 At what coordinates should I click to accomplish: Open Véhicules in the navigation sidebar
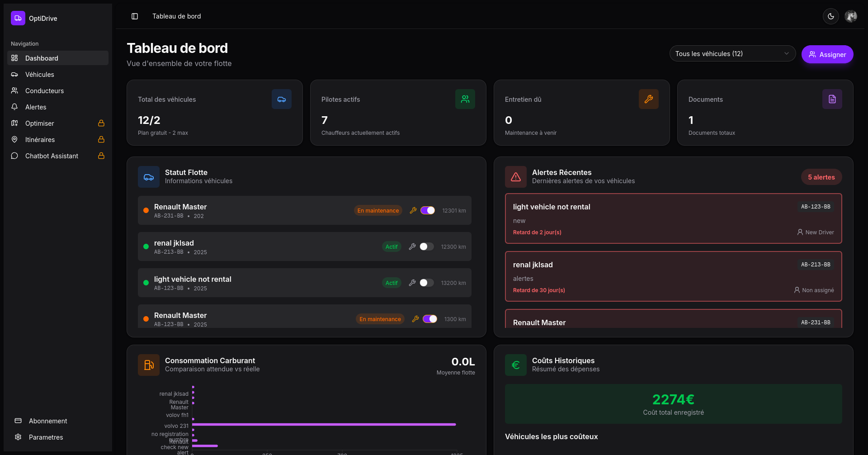(40, 75)
